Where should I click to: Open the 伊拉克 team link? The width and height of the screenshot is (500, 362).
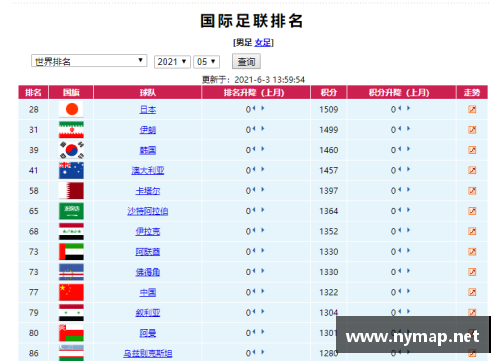point(148,232)
